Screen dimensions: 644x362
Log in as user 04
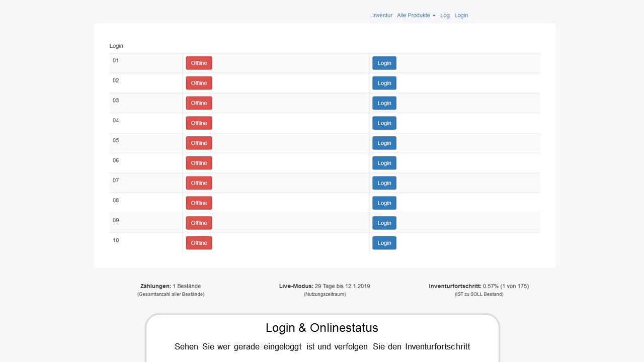[x=384, y=123]
